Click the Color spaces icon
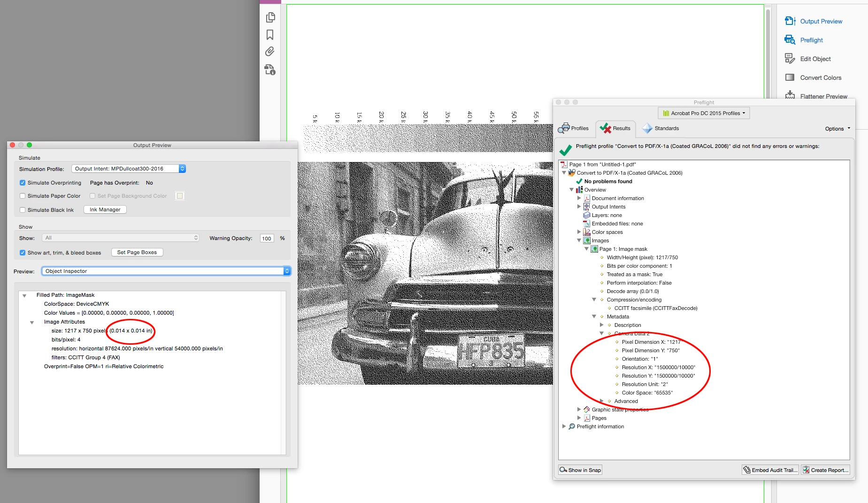 [587, 232]
